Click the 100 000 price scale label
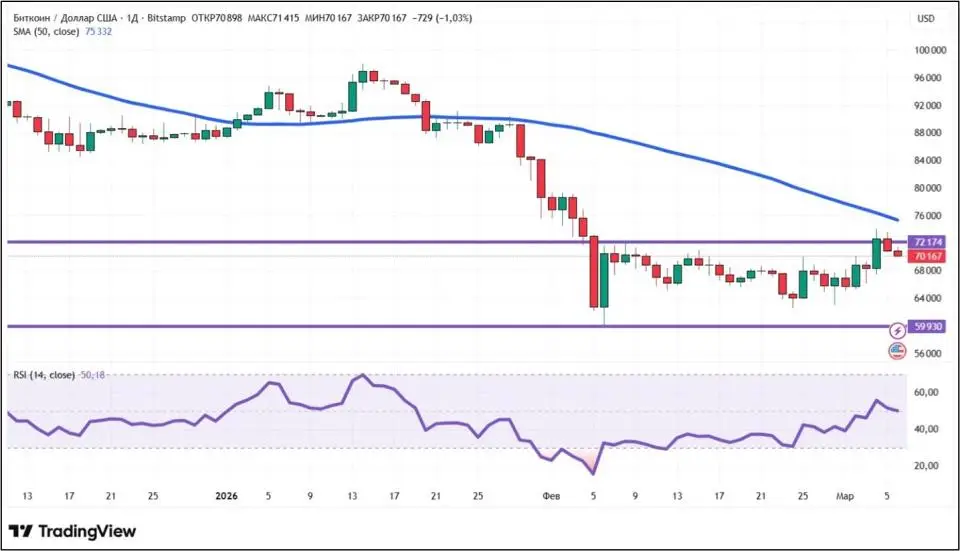This screenshot has height=551, width=960. pyautogui.click(x=930, y=50)
